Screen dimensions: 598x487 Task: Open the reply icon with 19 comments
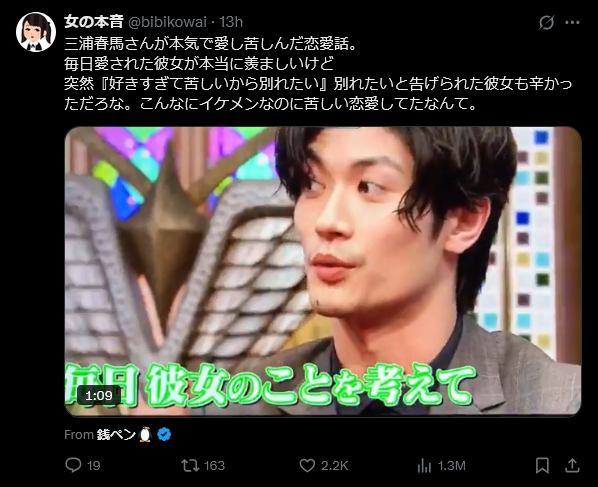click(x=73, y=465)
